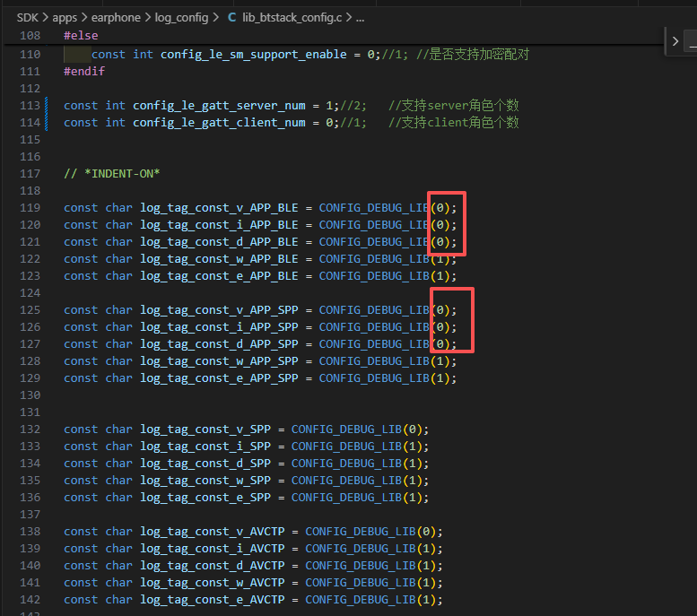Image resolution: width=697 pixels, height=616 pixels.
Task: Click CONFIG_DEBUG_LIB macro on line 129
Action: [x=374, y=378]
